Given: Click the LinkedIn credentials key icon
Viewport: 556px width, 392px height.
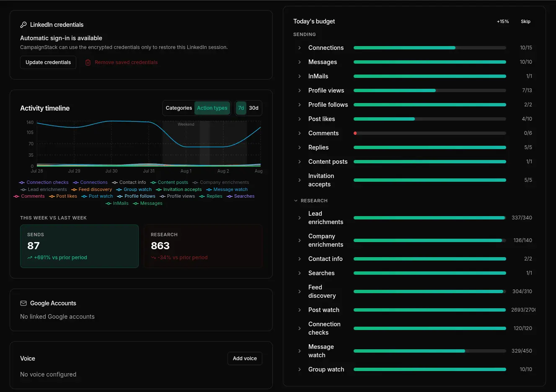Looking at the screenshot, I should pos(23,25).
